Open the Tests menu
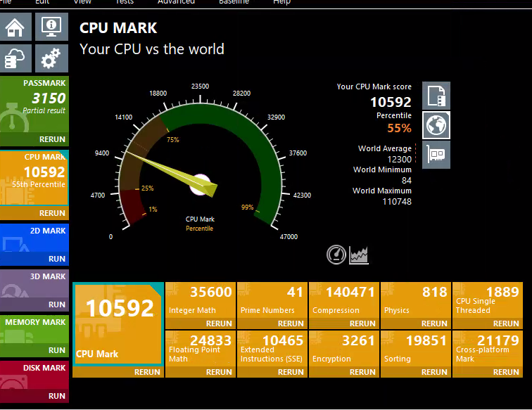 pyautogui.click(x=125, y=1)
